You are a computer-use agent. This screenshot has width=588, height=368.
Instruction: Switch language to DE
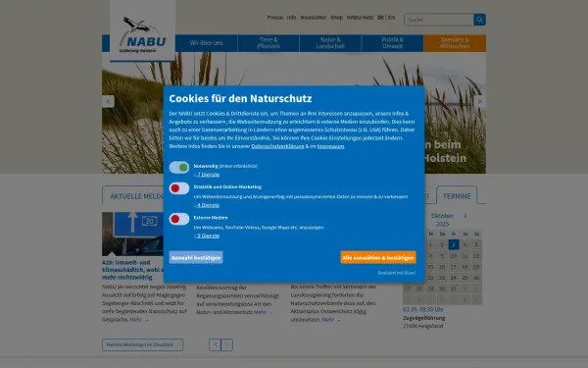point(380,18)
